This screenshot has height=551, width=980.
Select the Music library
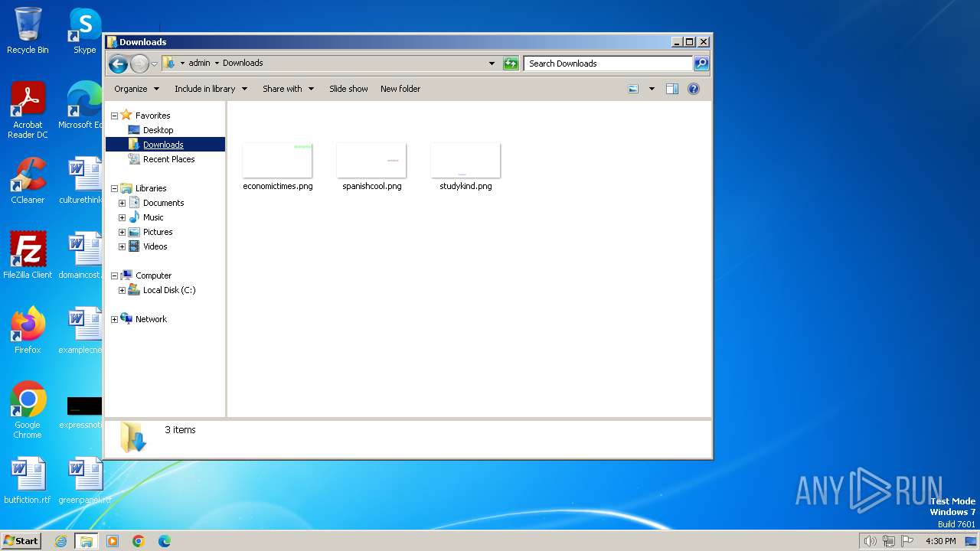coord(153,217)
